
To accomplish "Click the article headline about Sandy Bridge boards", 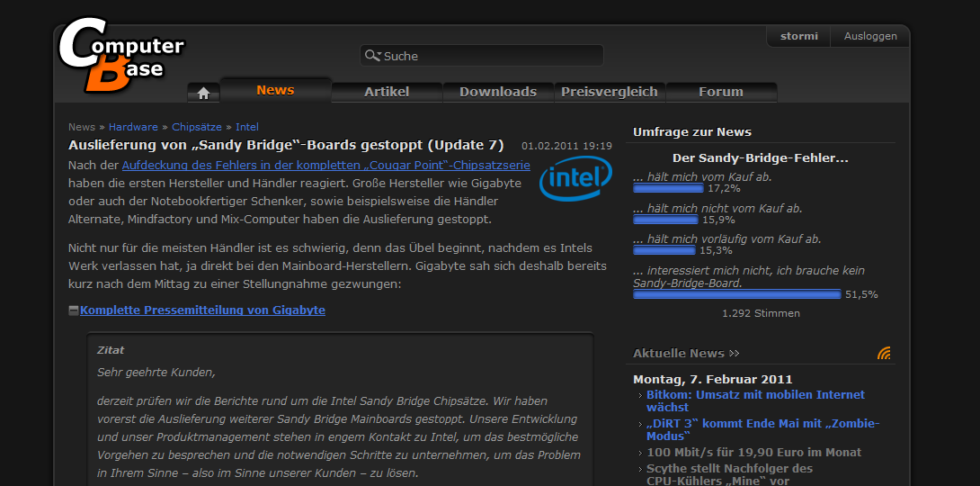I will (286, 145).
